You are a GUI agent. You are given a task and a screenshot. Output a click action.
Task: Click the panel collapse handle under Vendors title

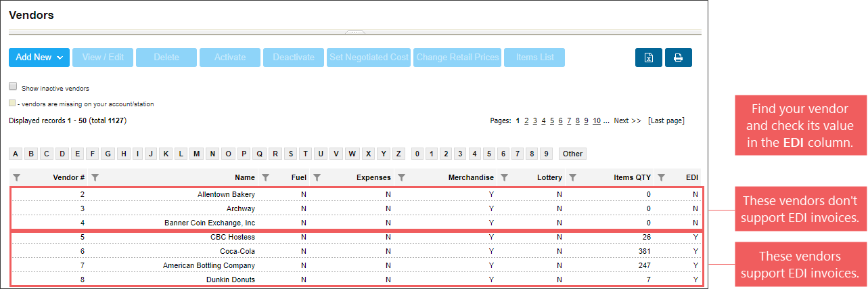point(355,32)
